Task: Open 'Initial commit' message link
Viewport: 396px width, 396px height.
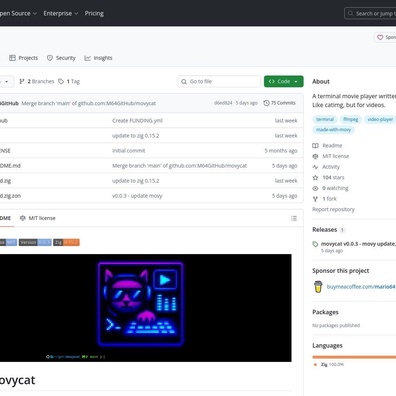Action: pos(129,151)
